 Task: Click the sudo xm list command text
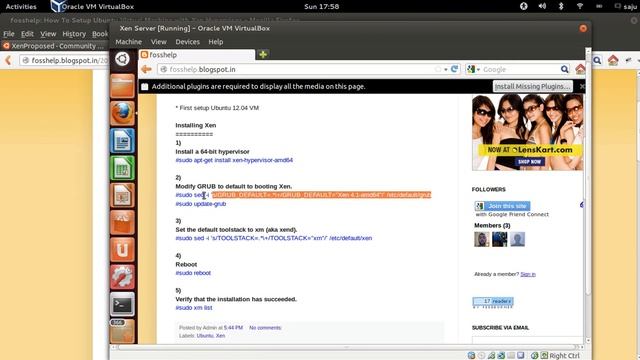(194, 308)
